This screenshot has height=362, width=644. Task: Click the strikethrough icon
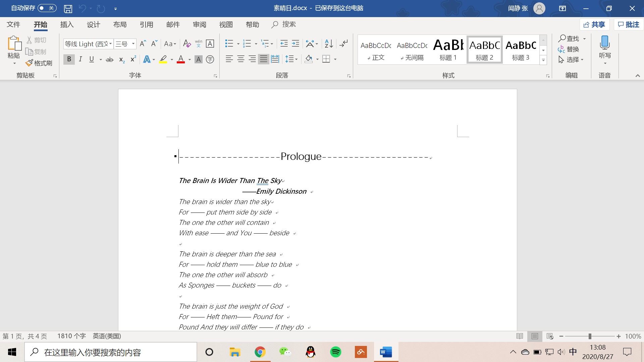(x=110, y=59)
